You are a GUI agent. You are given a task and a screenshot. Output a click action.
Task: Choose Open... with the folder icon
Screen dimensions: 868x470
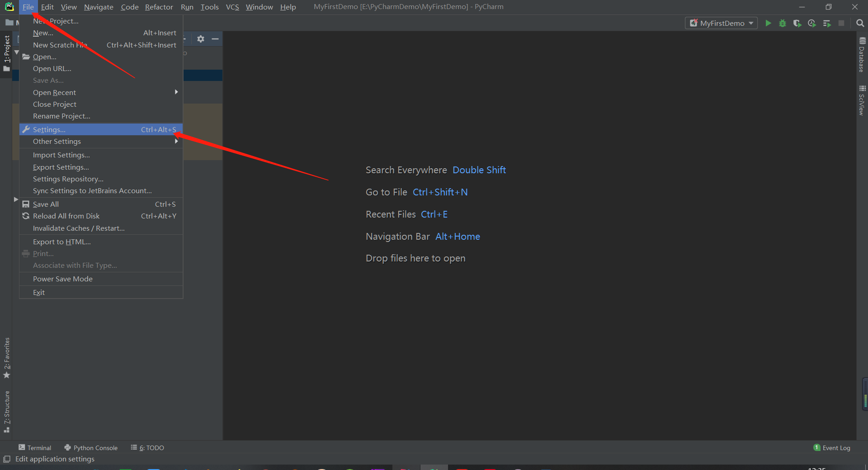(101, 57)
